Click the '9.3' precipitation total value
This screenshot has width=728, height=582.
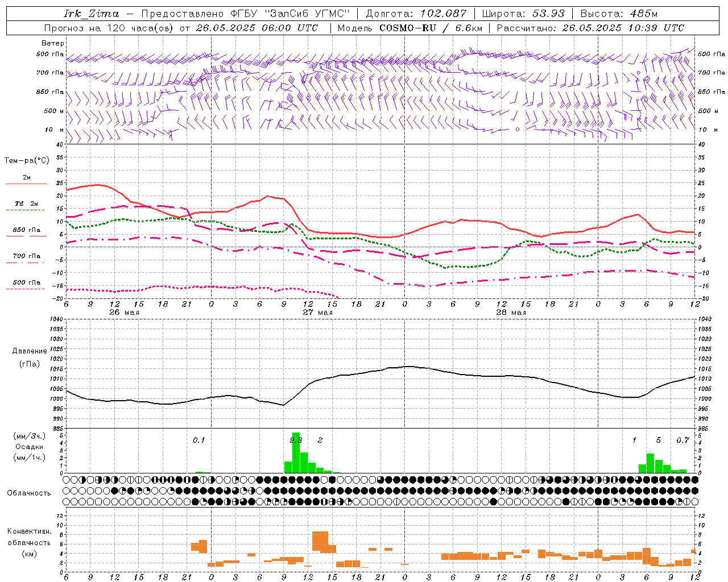[296, 440]
